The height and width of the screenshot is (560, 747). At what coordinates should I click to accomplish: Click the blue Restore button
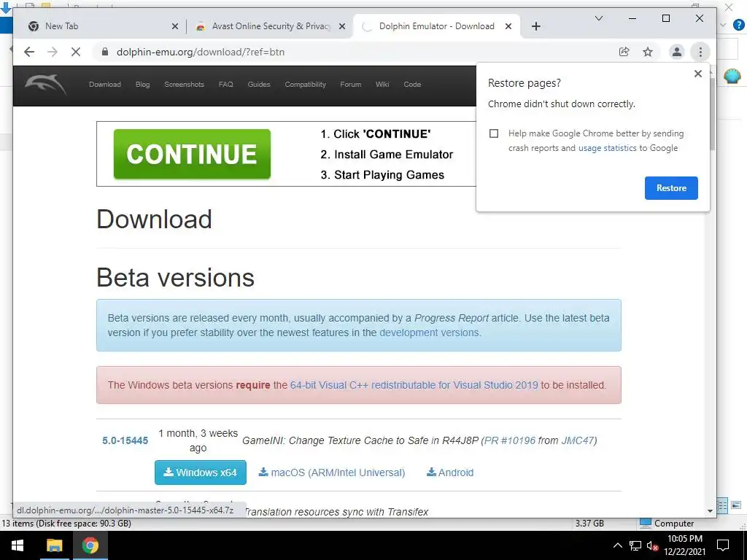[x=671, y=188]
